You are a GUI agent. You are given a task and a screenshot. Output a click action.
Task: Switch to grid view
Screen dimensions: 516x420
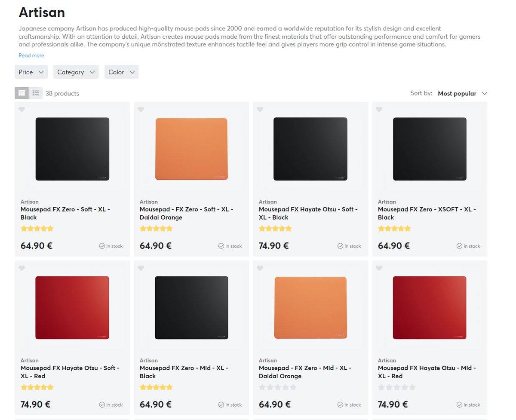pyautogui.click(x=21, y=93)
